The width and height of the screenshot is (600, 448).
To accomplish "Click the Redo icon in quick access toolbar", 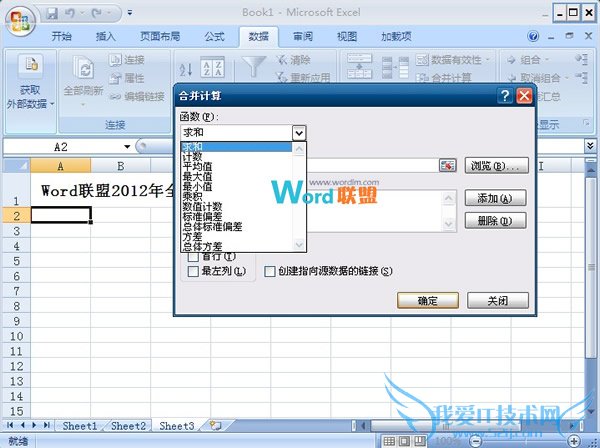I will [x=97, y=14].
